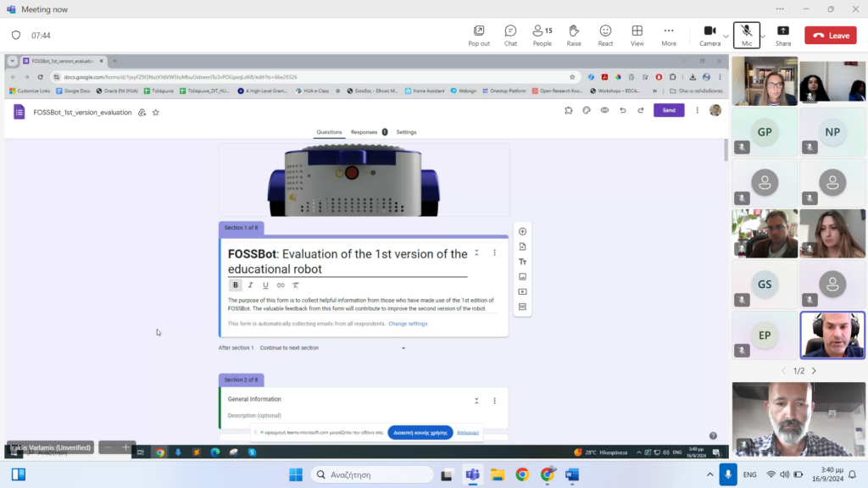Reload the page in shared Chrome
The width and height of the screenshot is (868, 488).
pyautogui.click(x=40, y=77)
